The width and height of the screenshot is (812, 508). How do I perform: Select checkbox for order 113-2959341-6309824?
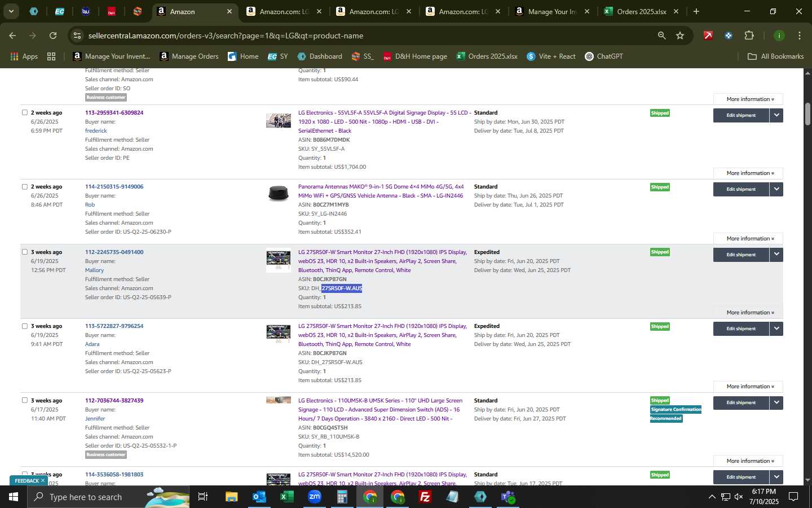[24, 112]
